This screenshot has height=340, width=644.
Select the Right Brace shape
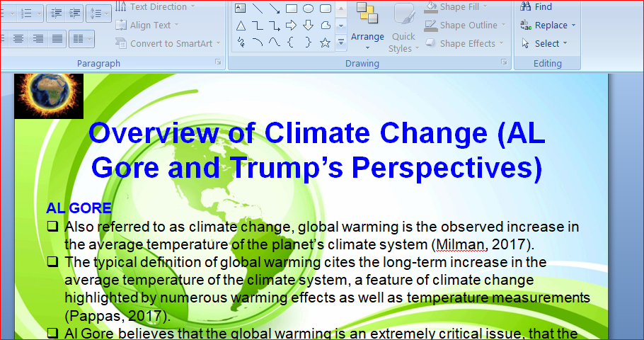(308, 42)
